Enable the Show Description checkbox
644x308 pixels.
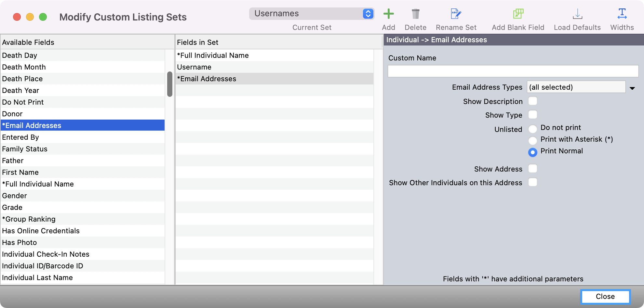tap(532, 101)
